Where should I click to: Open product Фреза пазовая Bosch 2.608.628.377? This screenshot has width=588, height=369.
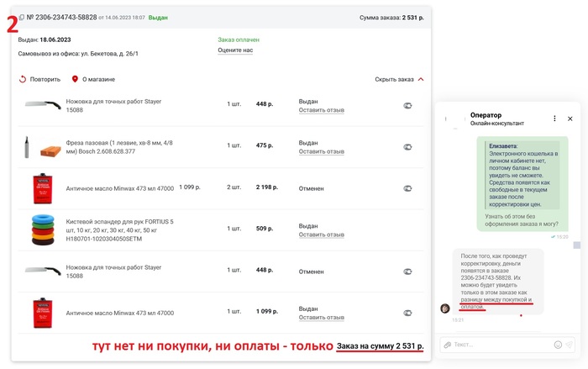119,147
